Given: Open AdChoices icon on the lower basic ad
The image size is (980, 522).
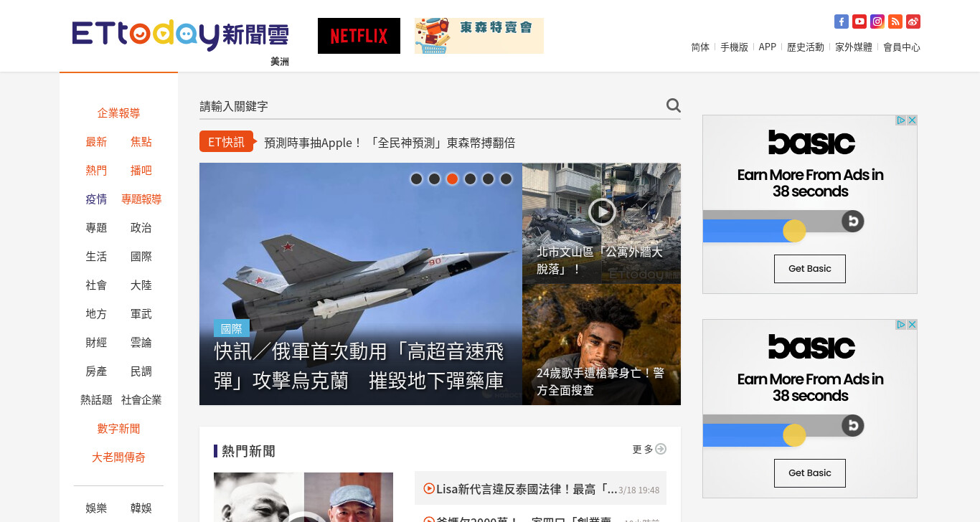Looking at the screenshot, I should (x=901, y=325).
